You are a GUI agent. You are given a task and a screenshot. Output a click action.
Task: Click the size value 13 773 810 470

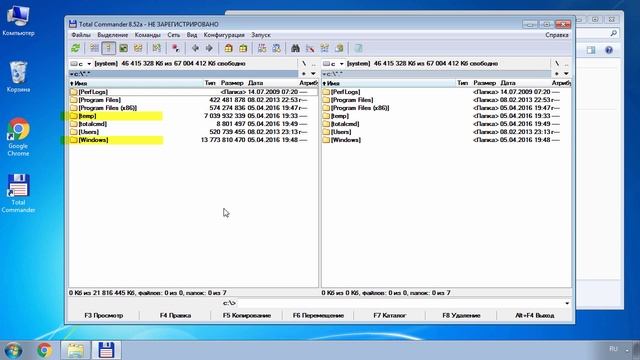(223, 140)
